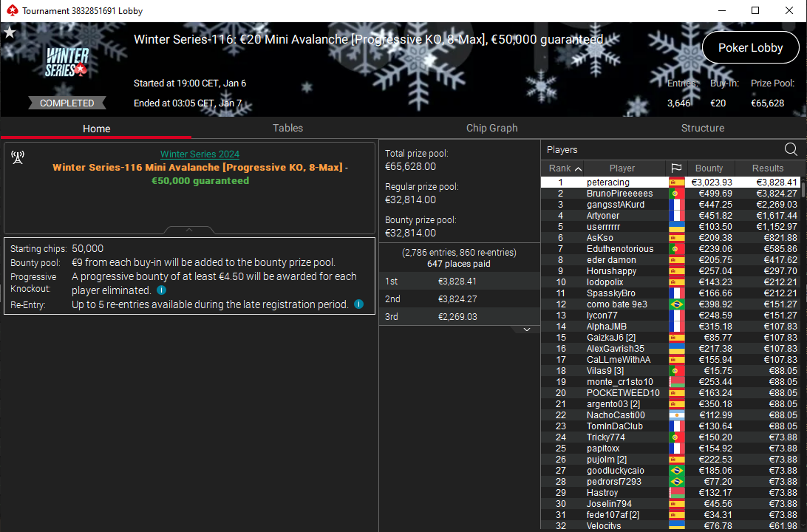Select player AlexGavrish35
This screenshot has width=807, height=532.
click(x=670, y=348)
